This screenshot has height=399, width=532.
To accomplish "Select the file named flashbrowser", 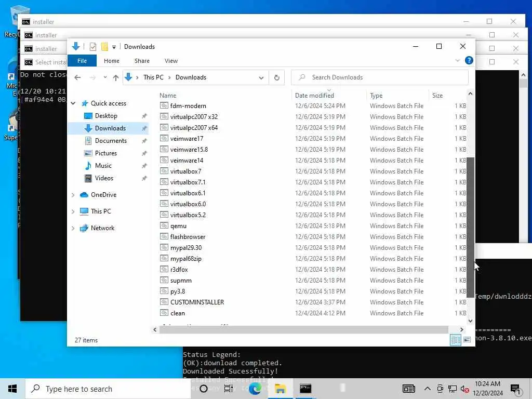I will point(188,237).
